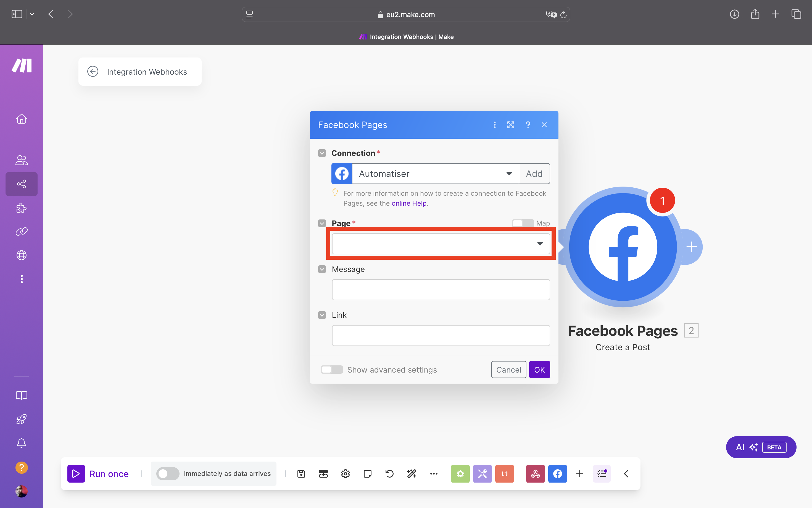Click the Integration Webhooks scenario title

pos(147,72)
